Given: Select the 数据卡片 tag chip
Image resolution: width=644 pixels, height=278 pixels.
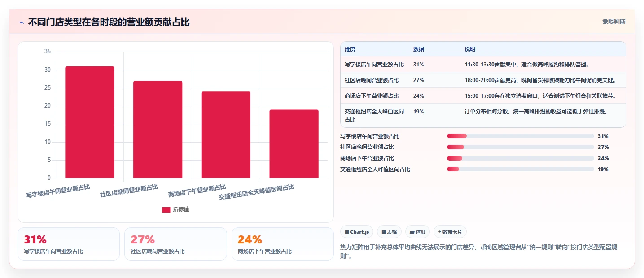Looking at the screenshot, I should pos(450,232).
